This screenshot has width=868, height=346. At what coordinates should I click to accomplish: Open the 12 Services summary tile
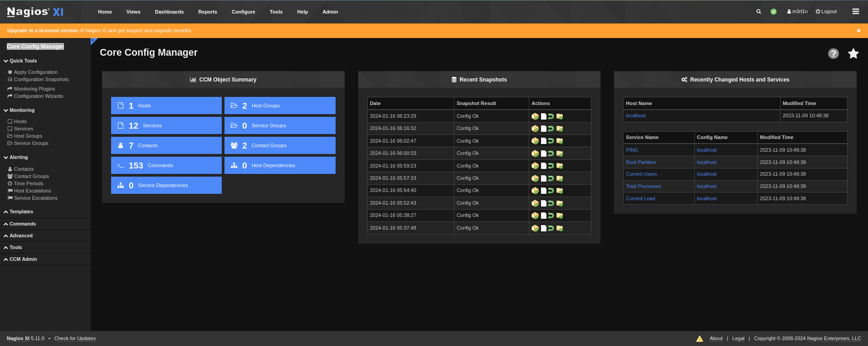(x=166, y=125)
